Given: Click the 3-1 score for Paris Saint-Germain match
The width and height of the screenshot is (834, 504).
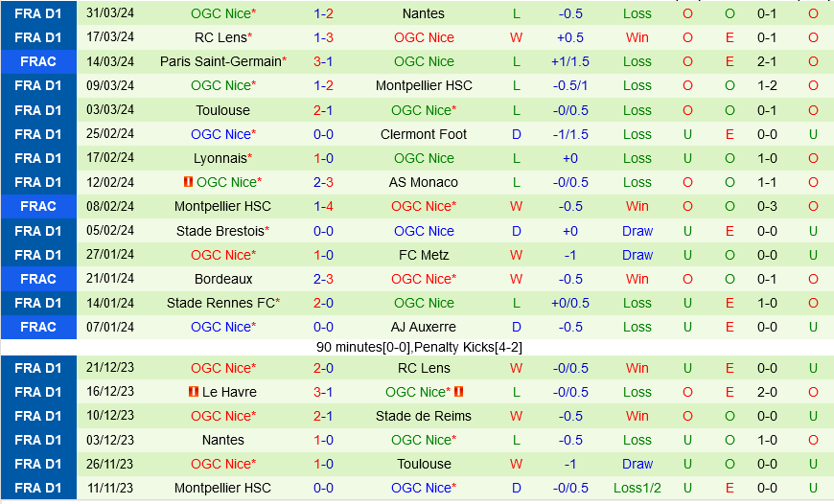Looking at the screenshot, I should 323,61.
